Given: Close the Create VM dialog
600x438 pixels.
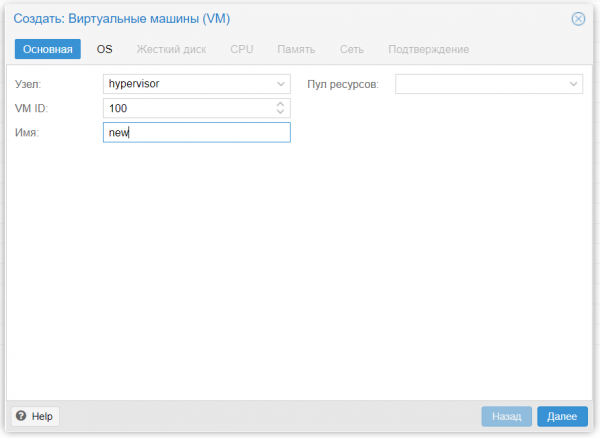Looking at the screenshot, I should 578,18.
